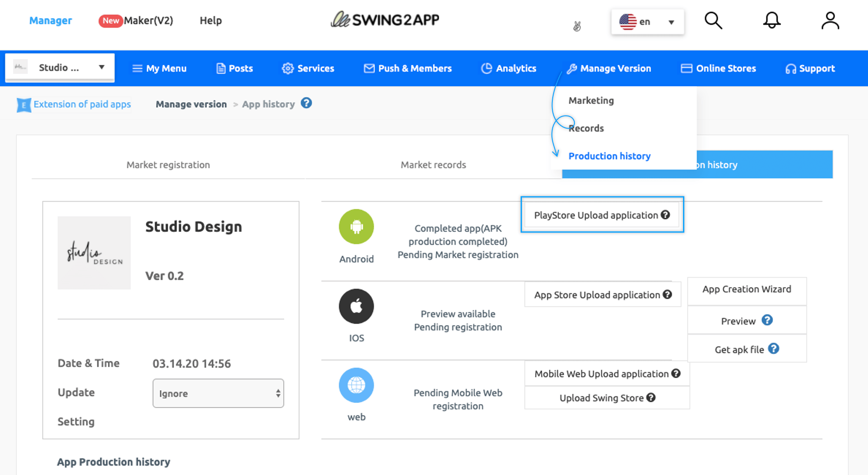868x475 pixels.
Task: Open the en language dropdown
Action: tap(647, 22)
